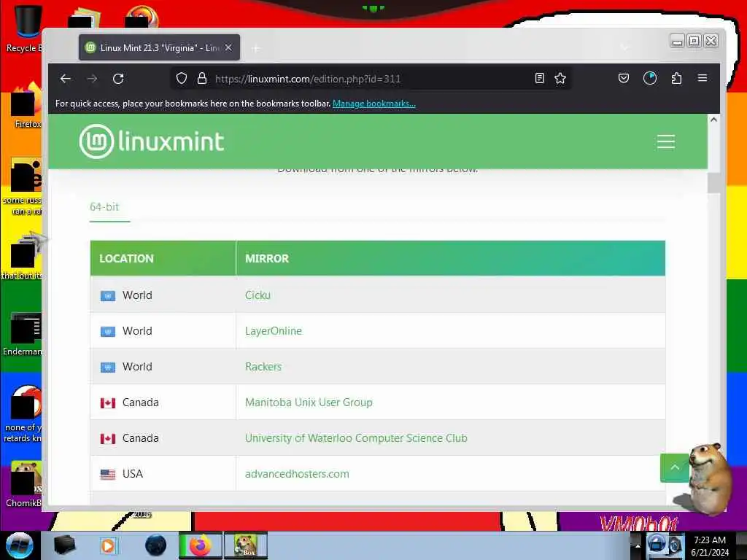
Task: Click scrollbar up arrow in browser
Action: click(713, 120)
